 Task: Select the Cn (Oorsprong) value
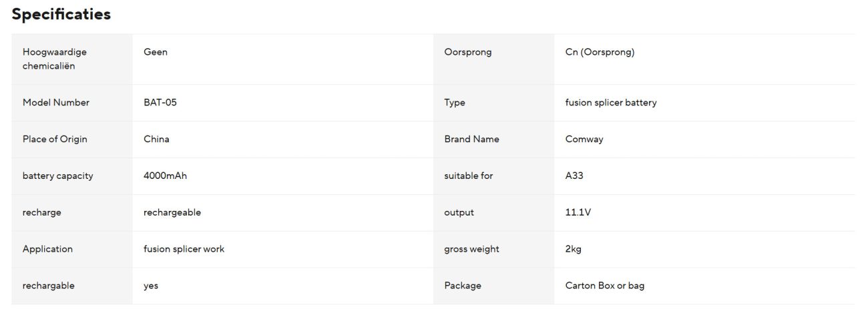click(600, 53)
